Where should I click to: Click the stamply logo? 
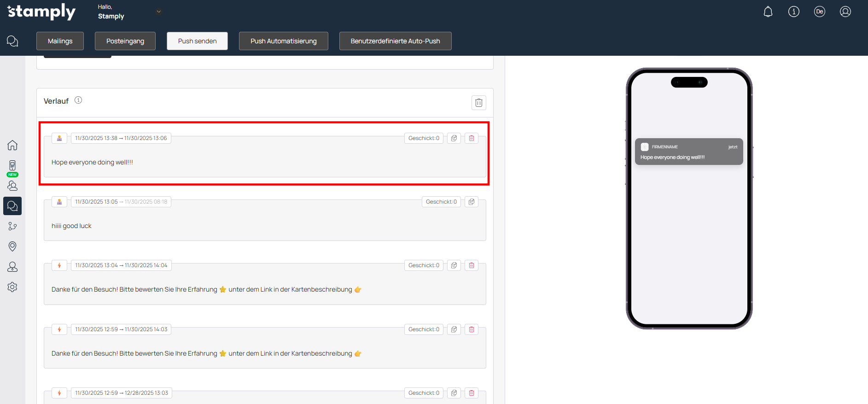[41, 12]
